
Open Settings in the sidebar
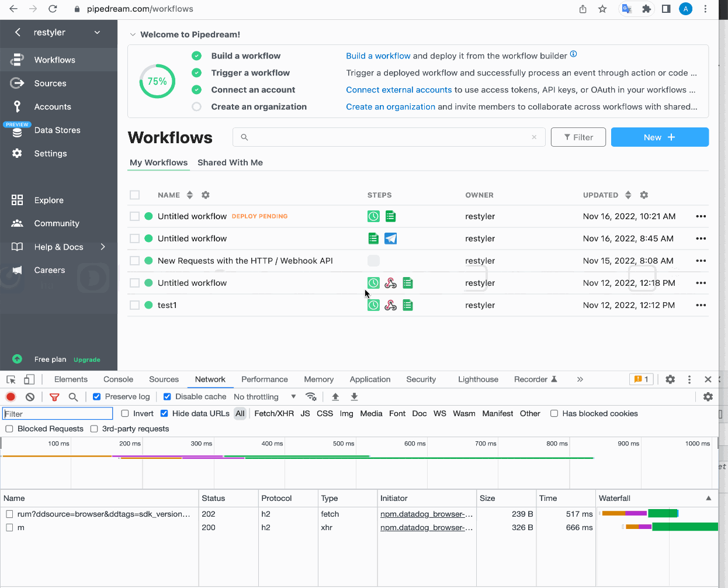click(58, 153)
